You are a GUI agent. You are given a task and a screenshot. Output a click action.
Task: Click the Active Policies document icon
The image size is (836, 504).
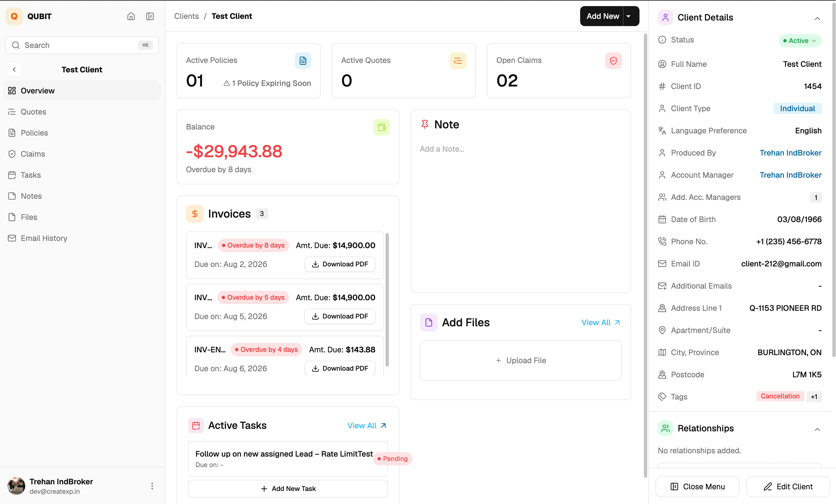click(303, 61)
